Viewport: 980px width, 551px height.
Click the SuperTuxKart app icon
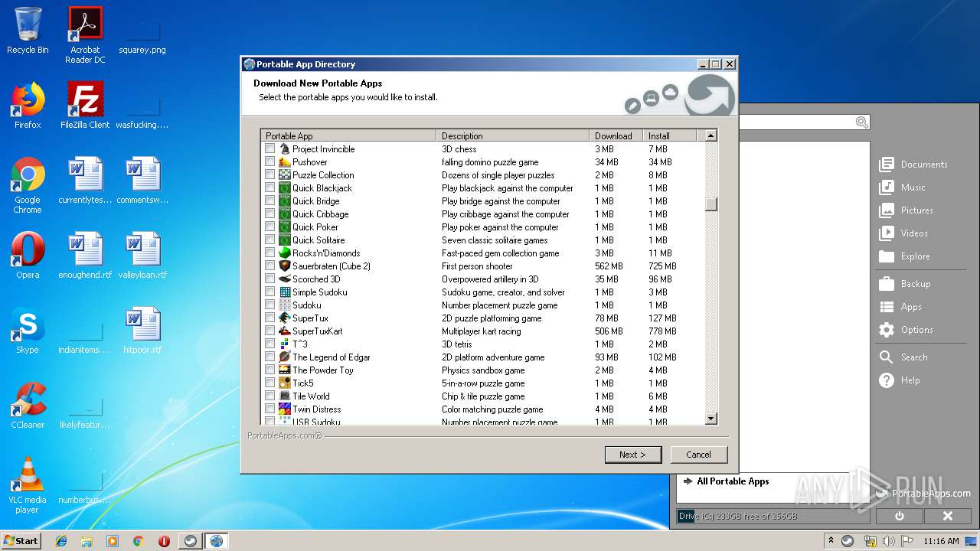click(285, 331)
